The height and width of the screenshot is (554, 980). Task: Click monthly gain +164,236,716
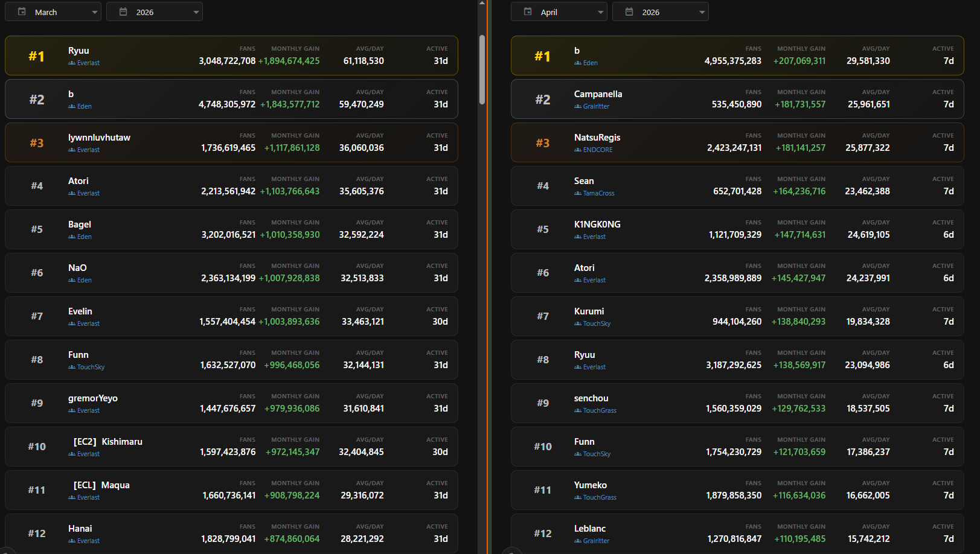pos(799,191)
